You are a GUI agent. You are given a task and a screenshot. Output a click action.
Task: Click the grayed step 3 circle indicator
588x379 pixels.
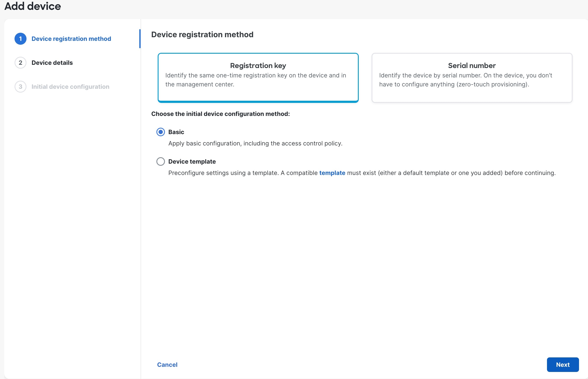20,86
